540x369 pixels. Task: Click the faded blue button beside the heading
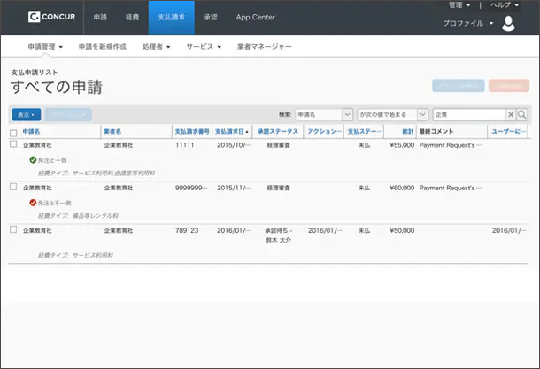tap(458, 85)
